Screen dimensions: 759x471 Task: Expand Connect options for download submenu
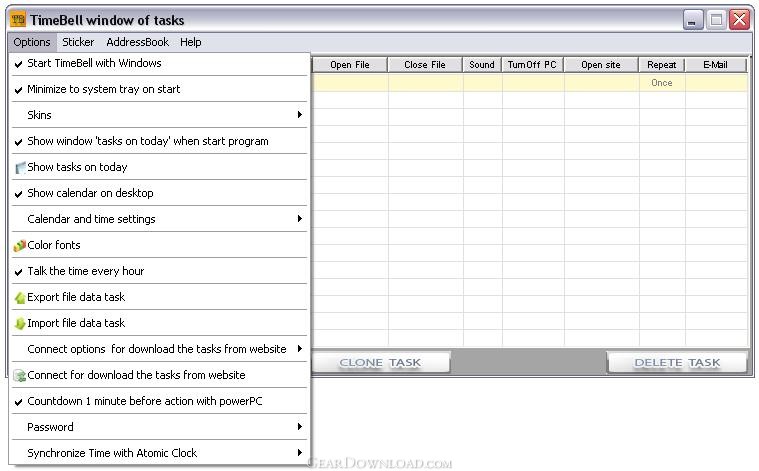pyautogui.click(x=159, y=349)
